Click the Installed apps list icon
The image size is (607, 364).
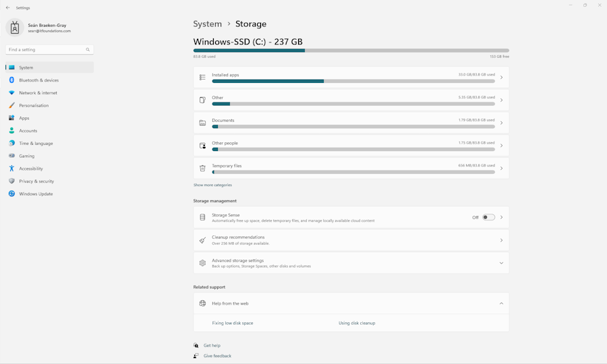click(202, 78)
